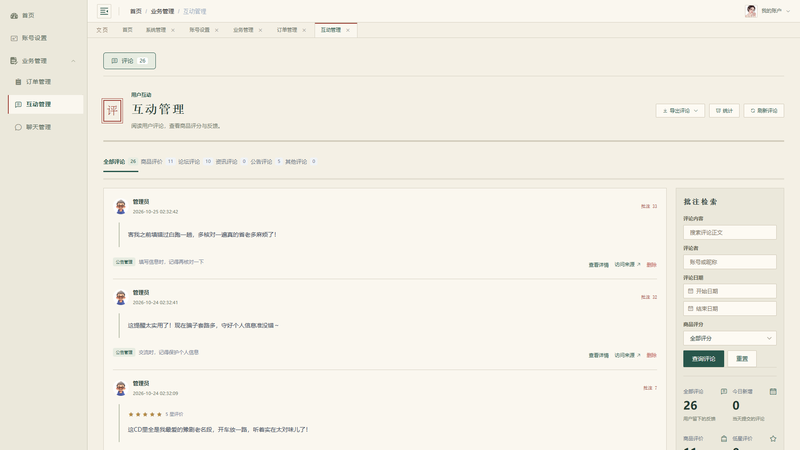Click the avatar of the 2026-10-25 comment
Viewport: 800px width, 450px height.
pyautogui.click(x=121, y=207)
